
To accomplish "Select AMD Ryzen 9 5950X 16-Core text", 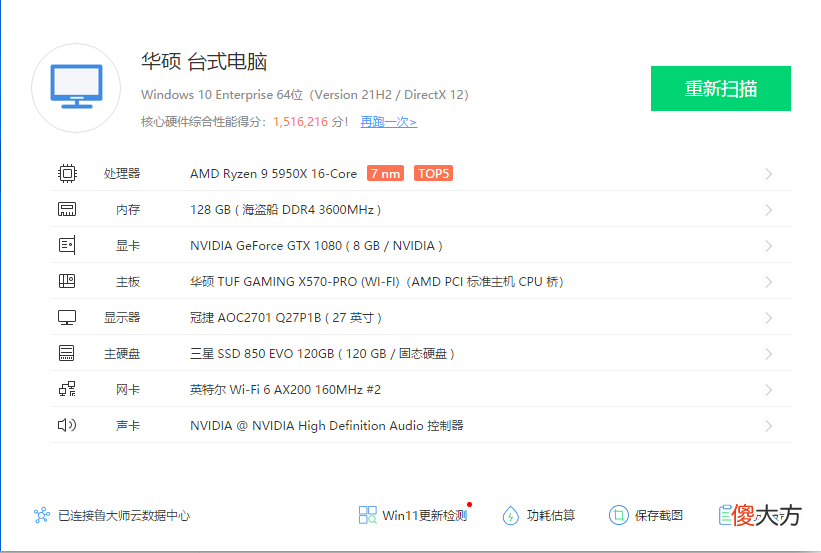I will click(273, 174).
